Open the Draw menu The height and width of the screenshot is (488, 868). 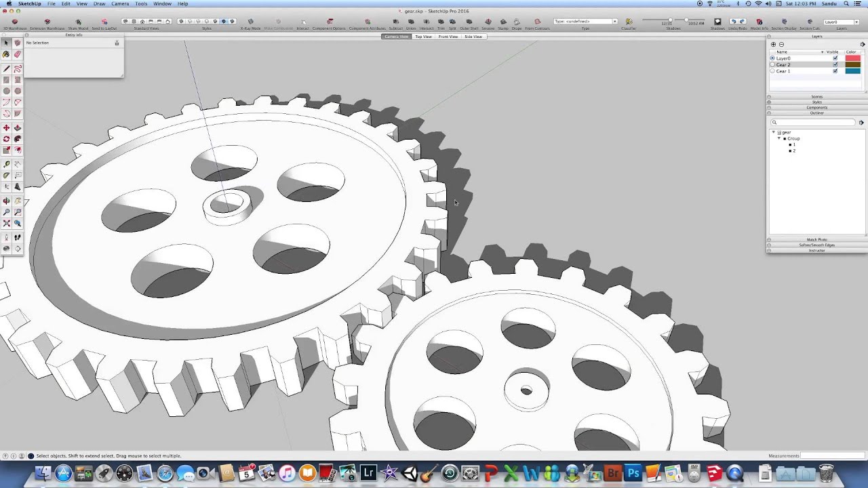[99, 3]
